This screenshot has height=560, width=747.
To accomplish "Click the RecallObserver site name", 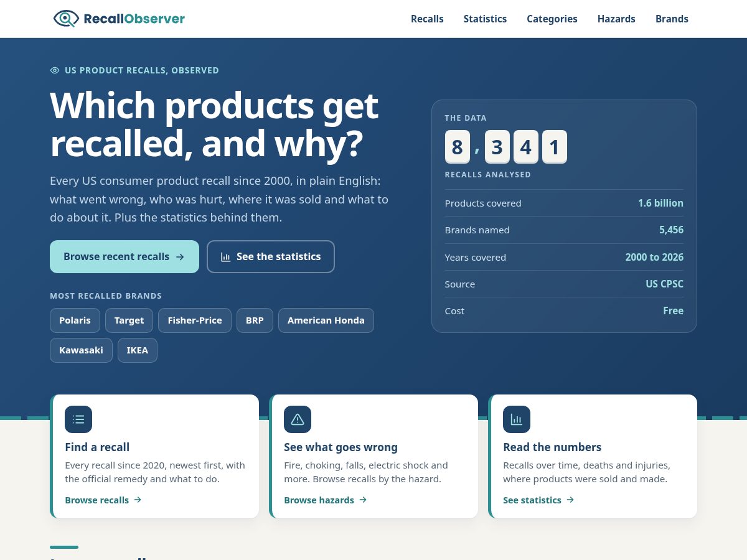I will (x=134, y=19).
